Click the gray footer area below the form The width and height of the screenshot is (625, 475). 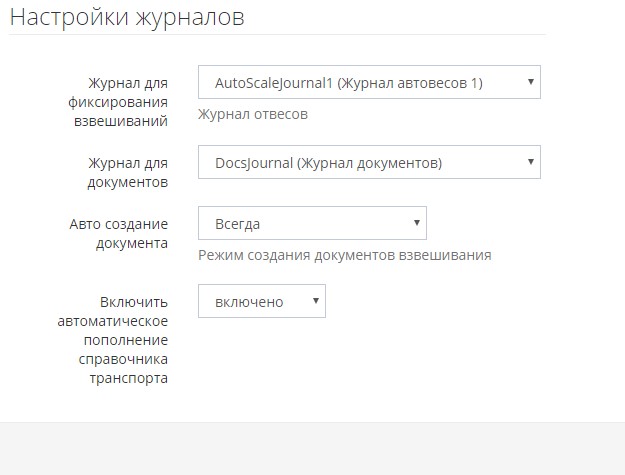pos(312,448)
